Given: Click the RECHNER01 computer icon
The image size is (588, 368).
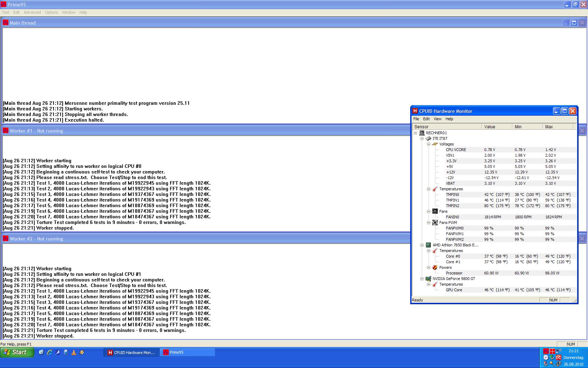Looking at the screenshot, I should point(422,133).
